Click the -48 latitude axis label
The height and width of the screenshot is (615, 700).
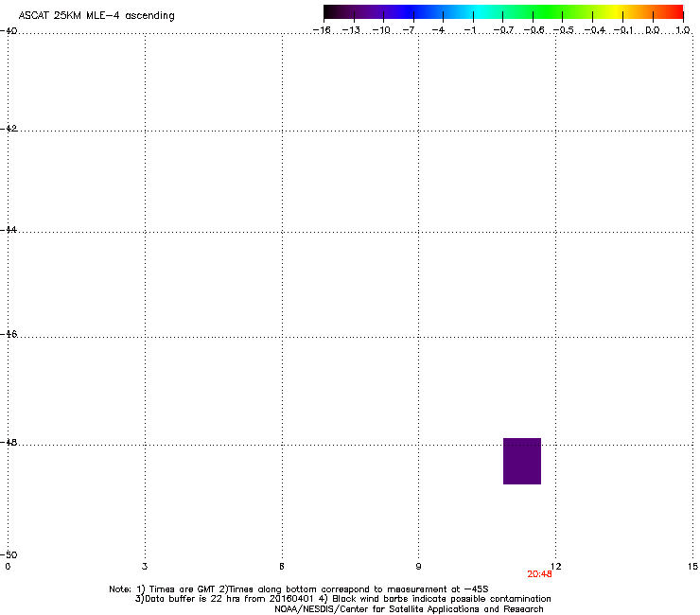(9, 442)
